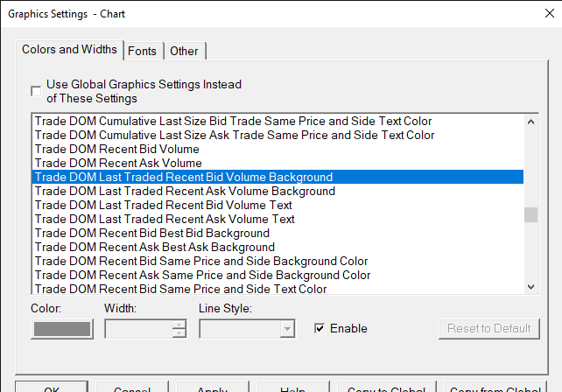Open the Other tab
This screenshot has height=392, width=562.
point(184,51)
